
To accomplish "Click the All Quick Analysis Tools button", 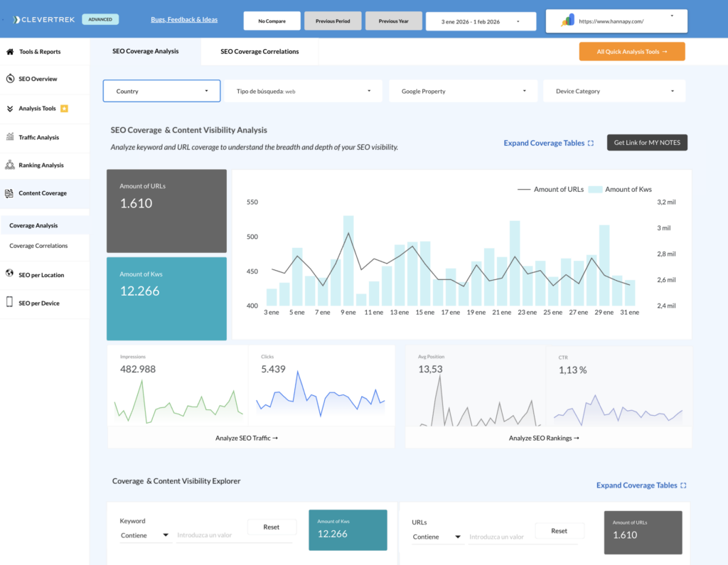I will tap(632, 51).
